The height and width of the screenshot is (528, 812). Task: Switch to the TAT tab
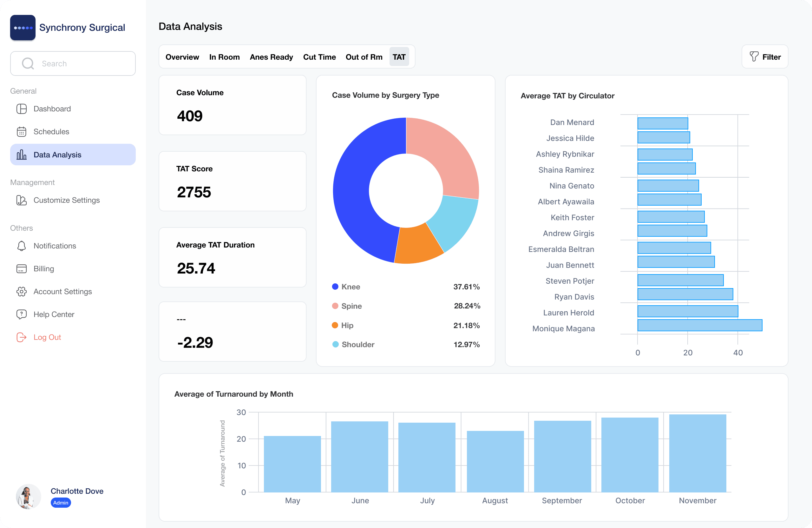(399, 57)
